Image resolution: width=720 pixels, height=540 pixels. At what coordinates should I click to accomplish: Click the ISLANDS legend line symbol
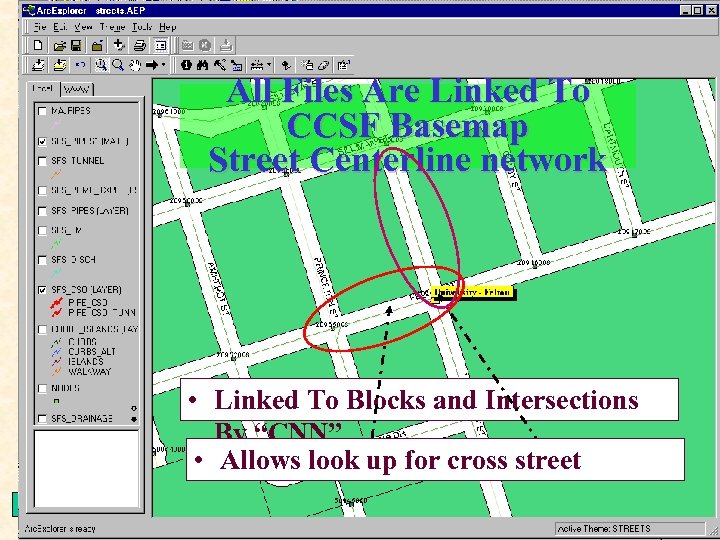click(56, 362)
